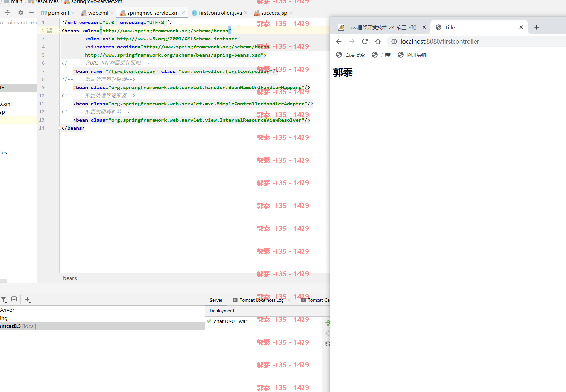This screenshot has width=566, height=392.
Task: Reload the localhost page
Action: pos(365,41)
